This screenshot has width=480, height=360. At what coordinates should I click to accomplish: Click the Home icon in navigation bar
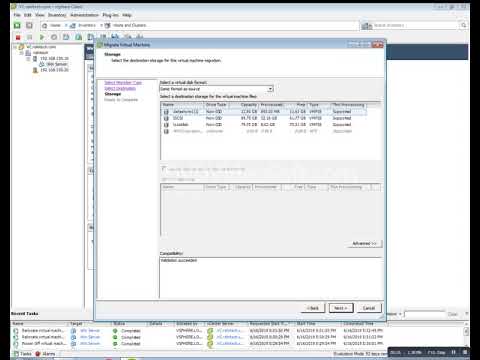[x=45, y=26]
